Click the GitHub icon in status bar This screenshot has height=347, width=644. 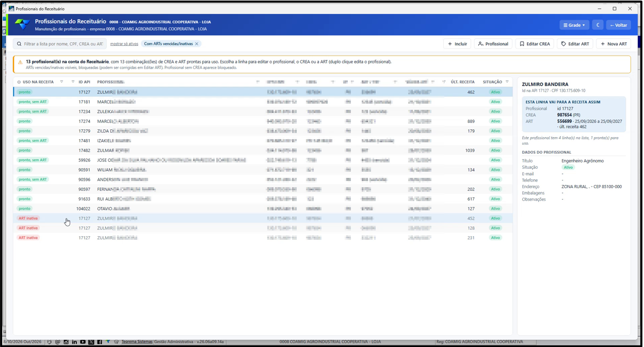[49, 342]
